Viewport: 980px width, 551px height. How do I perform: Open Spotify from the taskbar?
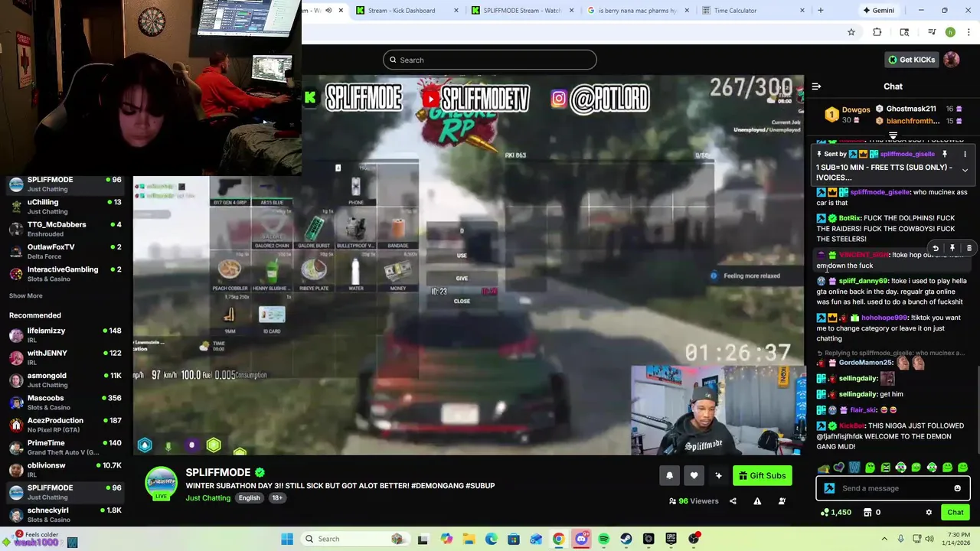click(x=604, y=539)
